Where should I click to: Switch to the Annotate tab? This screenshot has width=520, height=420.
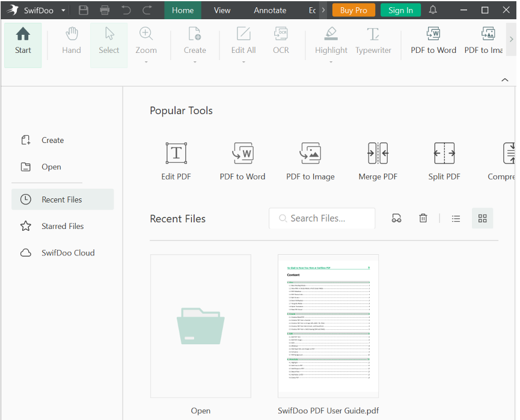[x=270, y=10]
